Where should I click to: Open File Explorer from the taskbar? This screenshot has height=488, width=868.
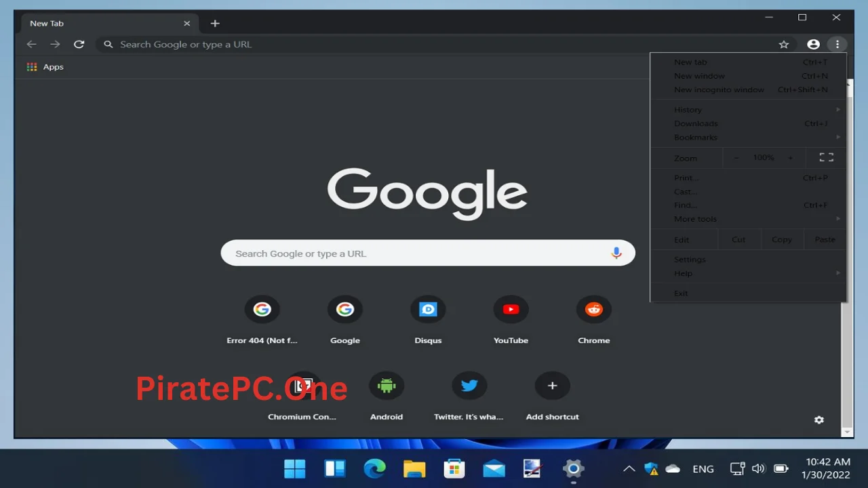click(x=414, y=468)
